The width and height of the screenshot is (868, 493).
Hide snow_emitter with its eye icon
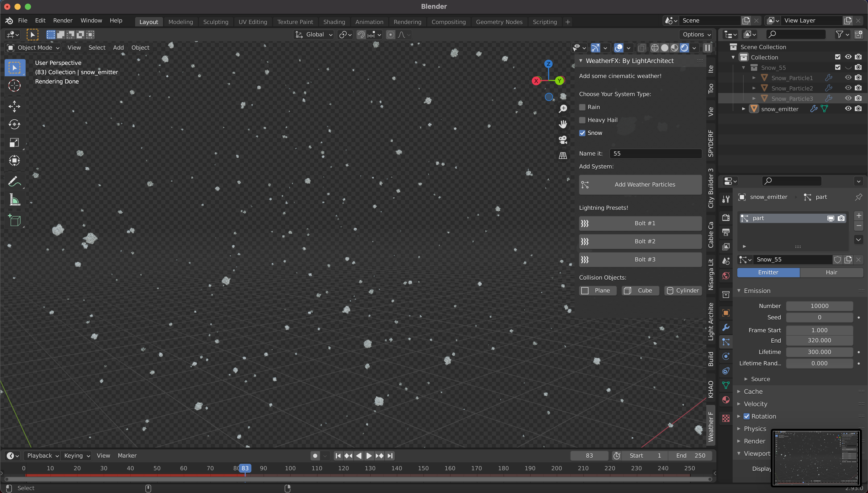click(x=848, y=109)
